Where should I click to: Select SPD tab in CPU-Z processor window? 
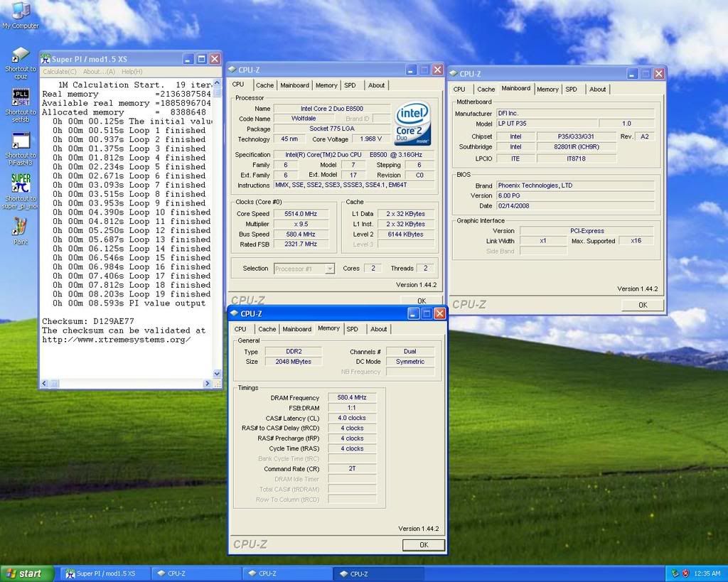click(350, 85)
